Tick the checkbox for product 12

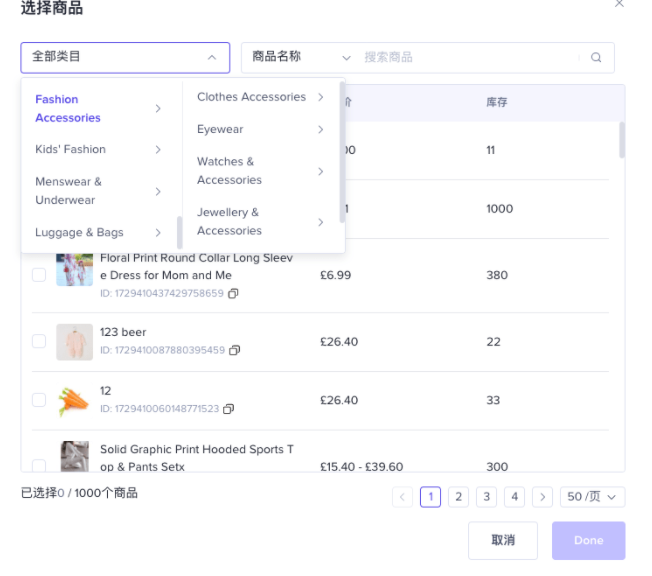pyautogui.click(x=39, y=400)
